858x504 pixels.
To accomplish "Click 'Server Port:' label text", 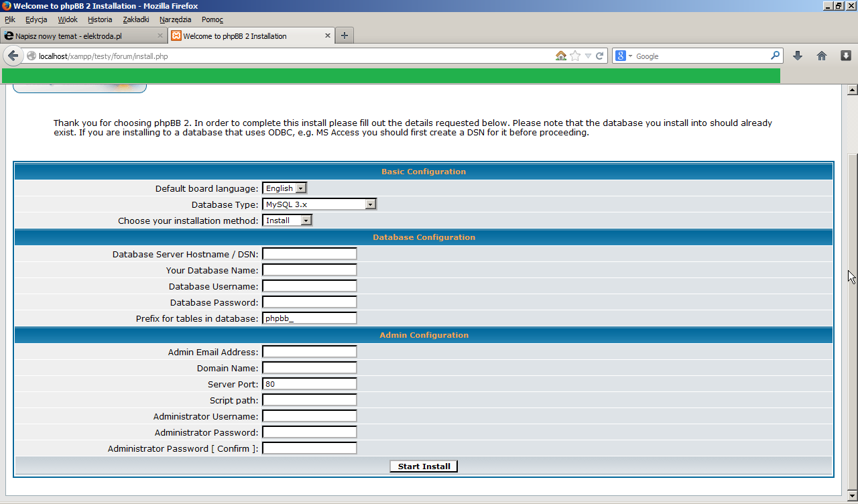I will pyautogui.click(x=233, y=384).
